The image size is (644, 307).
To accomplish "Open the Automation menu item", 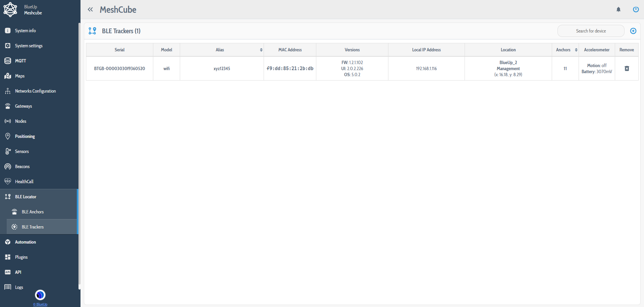I will click(25, 242).
